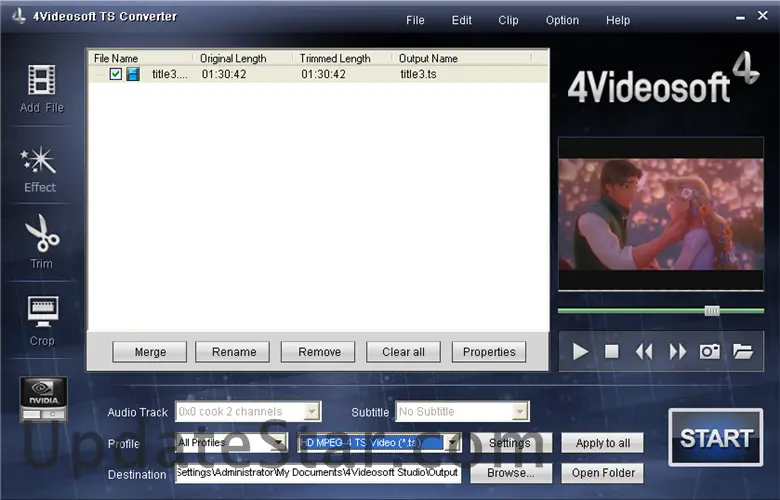Toggle the NVIDIA acceleration switch
Viewport: 780px width, 500px height.
tap(43, 400)
